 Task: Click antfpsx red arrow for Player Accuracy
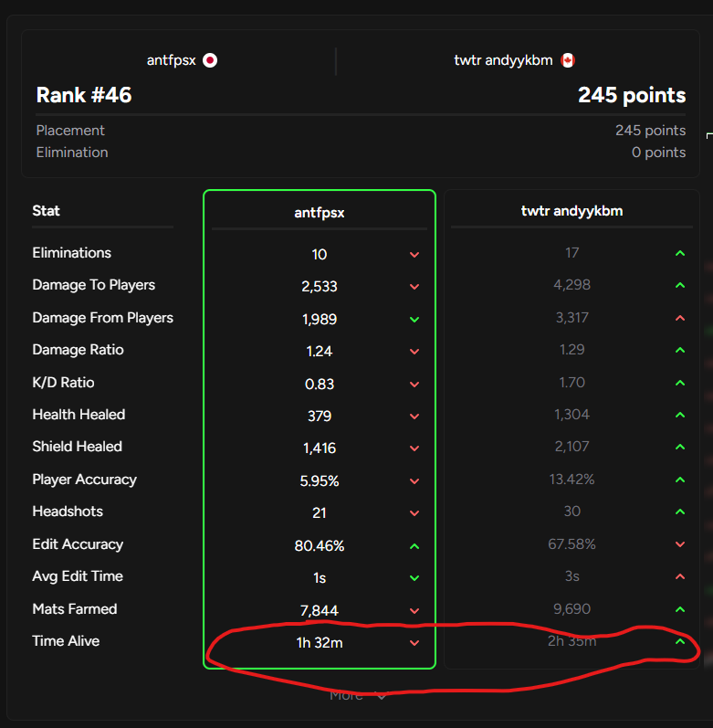point(414,481)
